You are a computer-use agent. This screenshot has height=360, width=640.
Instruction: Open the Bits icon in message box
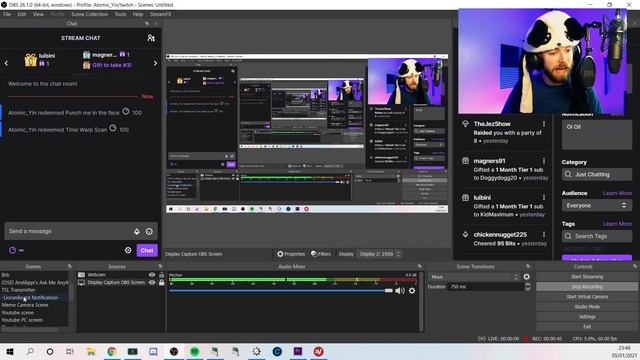click(x=136, y=231)
